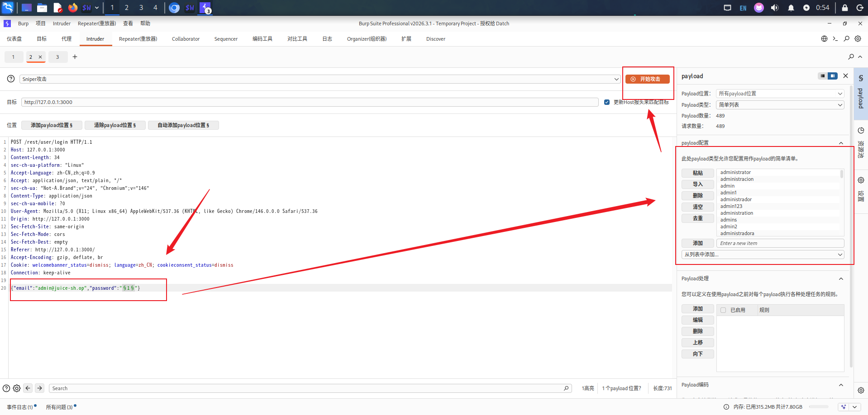The image size is (868, 415).
Task: Collapse the Payload processing section
Action: tap(841, 278)
